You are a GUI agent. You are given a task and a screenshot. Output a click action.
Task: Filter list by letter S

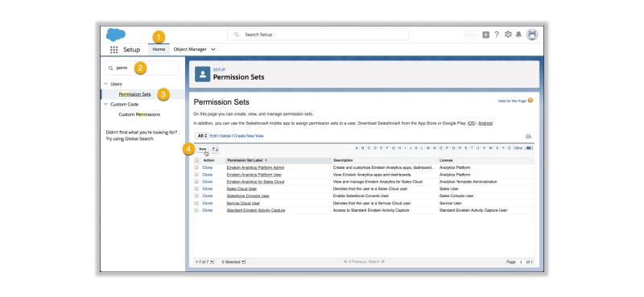(x=466, y=148)
